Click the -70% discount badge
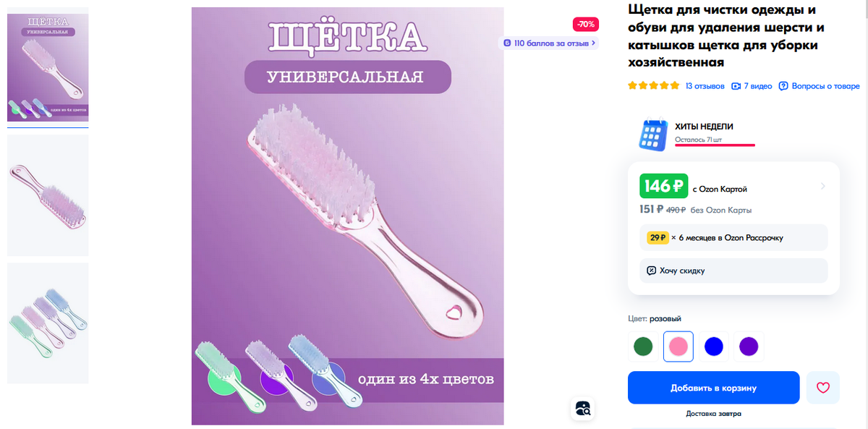Image resolution: width=868 pixels, height=429 pixels. [585, 24]
